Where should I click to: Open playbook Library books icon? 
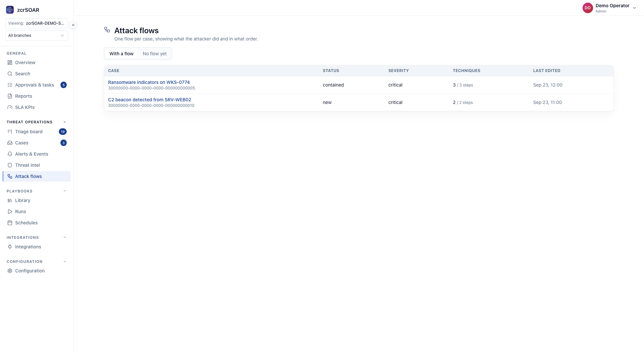10,200
